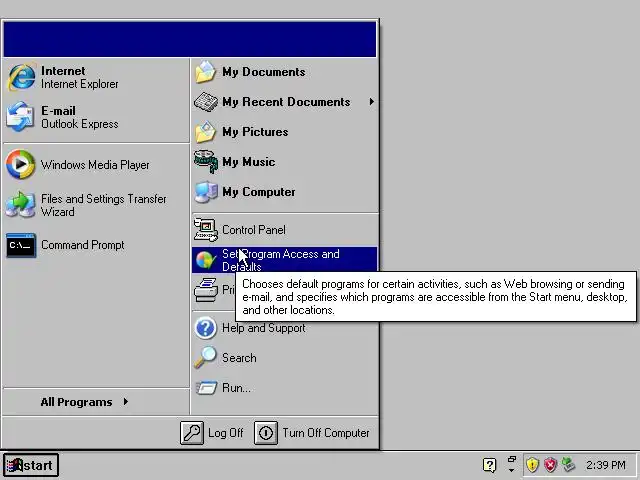The image size is (640, 480).
Task: Open the Control Panel icon
Action: click(x=206, y=230)
